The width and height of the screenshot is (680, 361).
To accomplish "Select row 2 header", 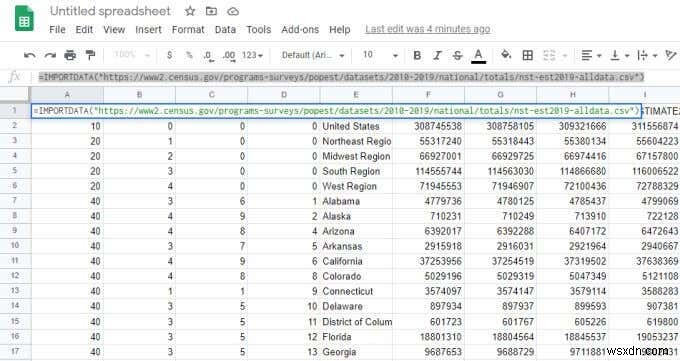I will (15, 126).
